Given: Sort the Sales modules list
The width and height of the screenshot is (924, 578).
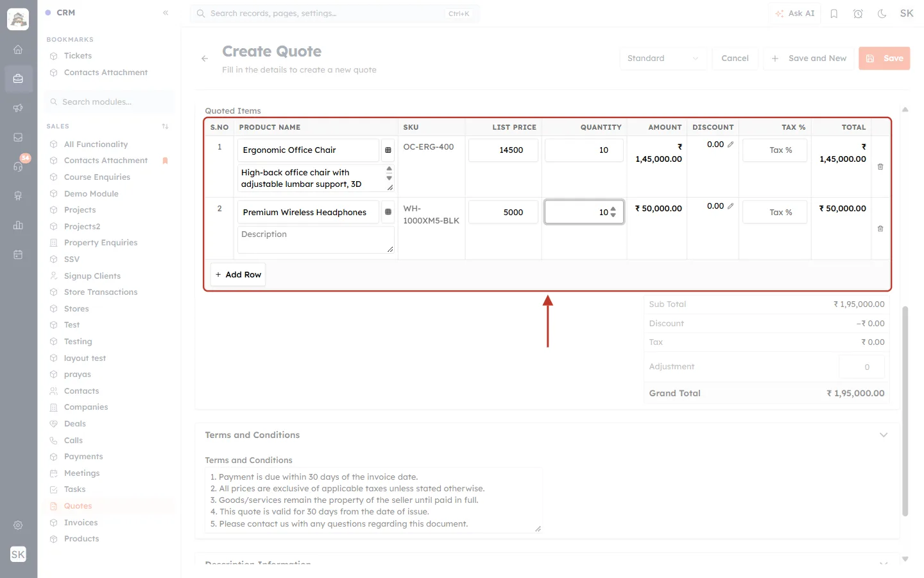Looking at the screenshot, I should point(165,127).
